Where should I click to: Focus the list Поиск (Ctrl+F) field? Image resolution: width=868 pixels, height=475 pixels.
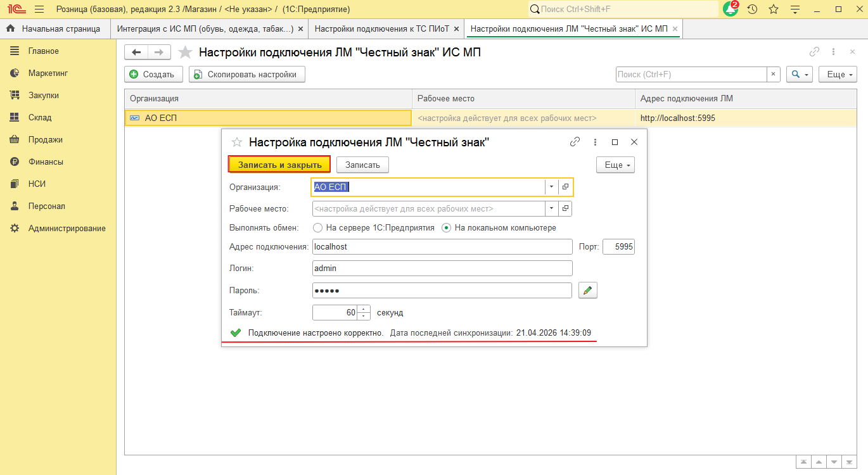point(691,74)
